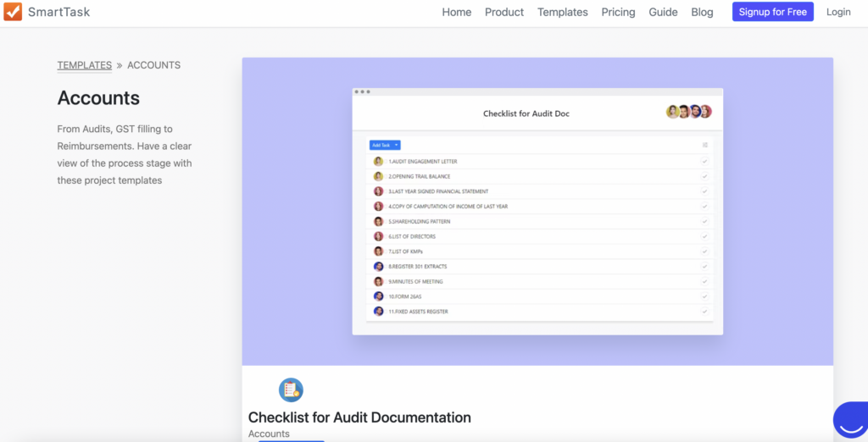This screenshot has height=442, width=868.
Task: Check off Copy of Camputation of Income
Action: (704, 207)
